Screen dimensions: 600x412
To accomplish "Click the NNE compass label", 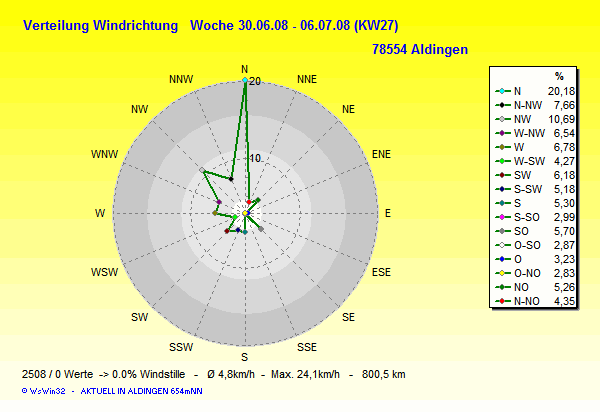I will click(308, 79).
